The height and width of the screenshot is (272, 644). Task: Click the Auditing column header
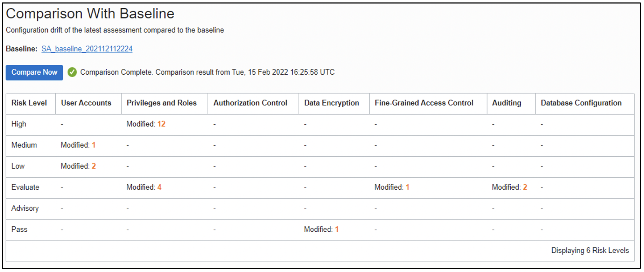coord(506,103)
